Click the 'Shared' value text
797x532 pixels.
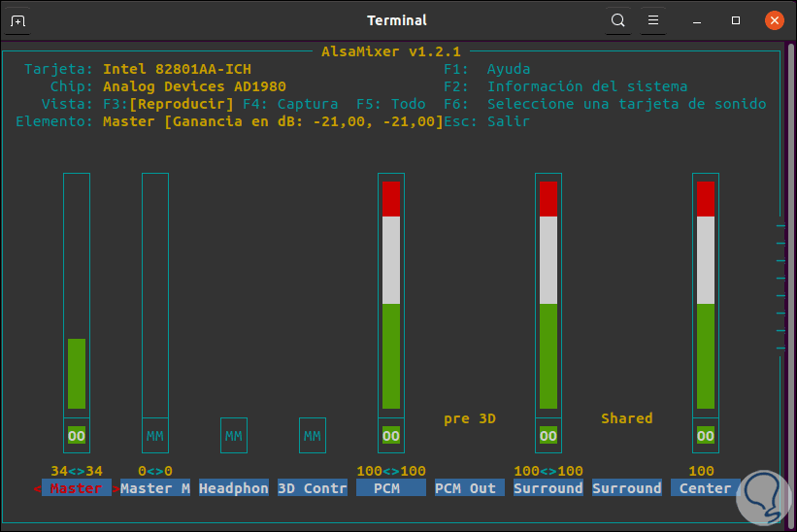[x=627, y=418]
